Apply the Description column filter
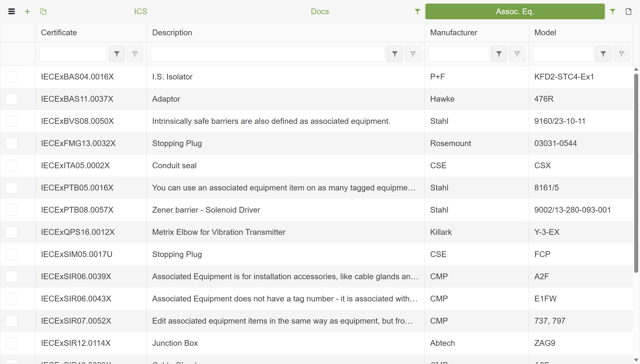Image resolution: width=640 pixels, height=364 pixels. point(395,54)
